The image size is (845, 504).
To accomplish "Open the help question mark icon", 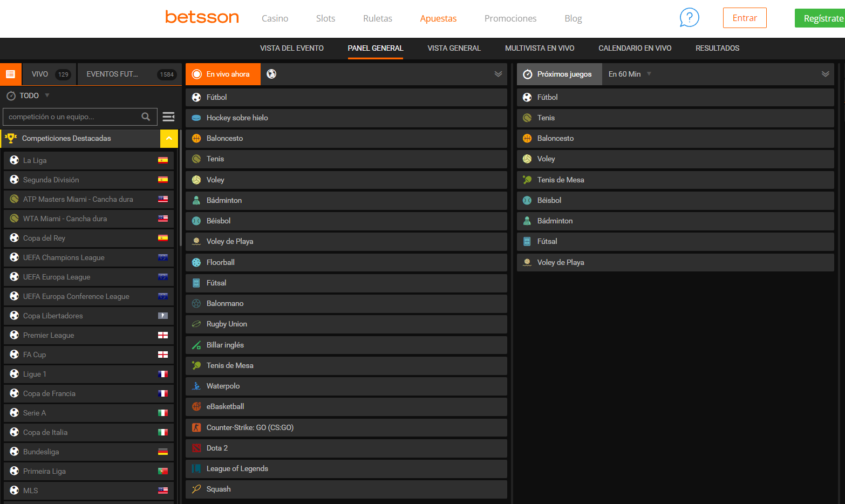I will (689, 18).
